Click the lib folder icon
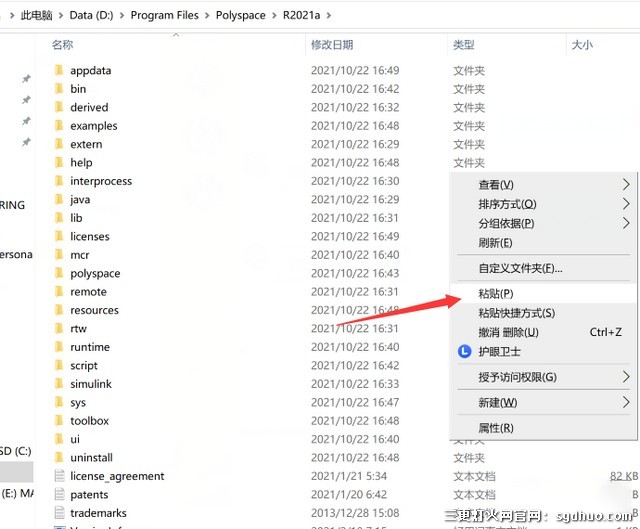 (59, 218)
